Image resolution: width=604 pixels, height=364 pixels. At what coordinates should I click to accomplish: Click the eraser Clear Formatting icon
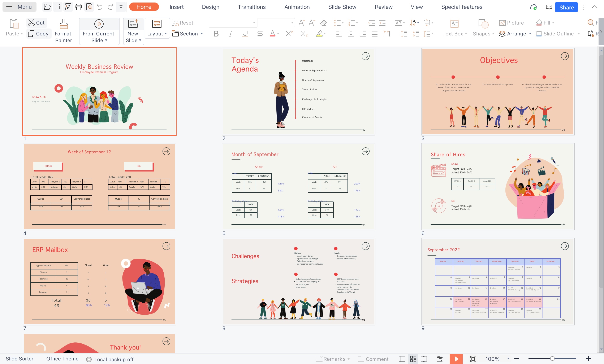(x=323, y=23)
